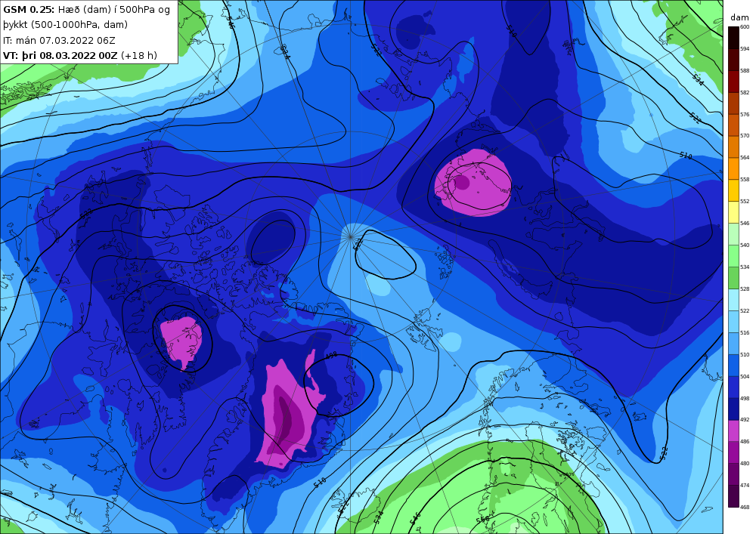
Task: Click the 498 contour label on the map
Action: [x=331, y=356]
